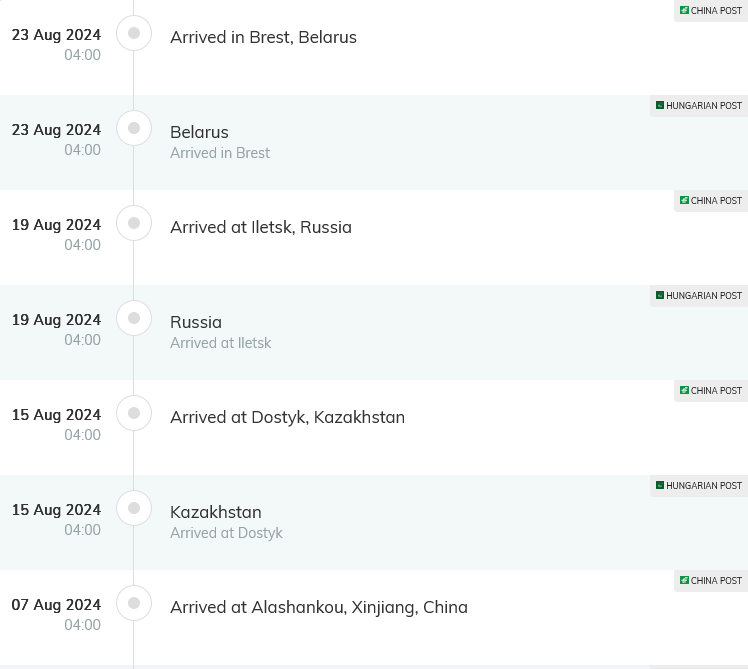This screenshot has height=669, width=748.
Task: Select timeline dot beside the Russia heading
Action: (x=134, y=318)
